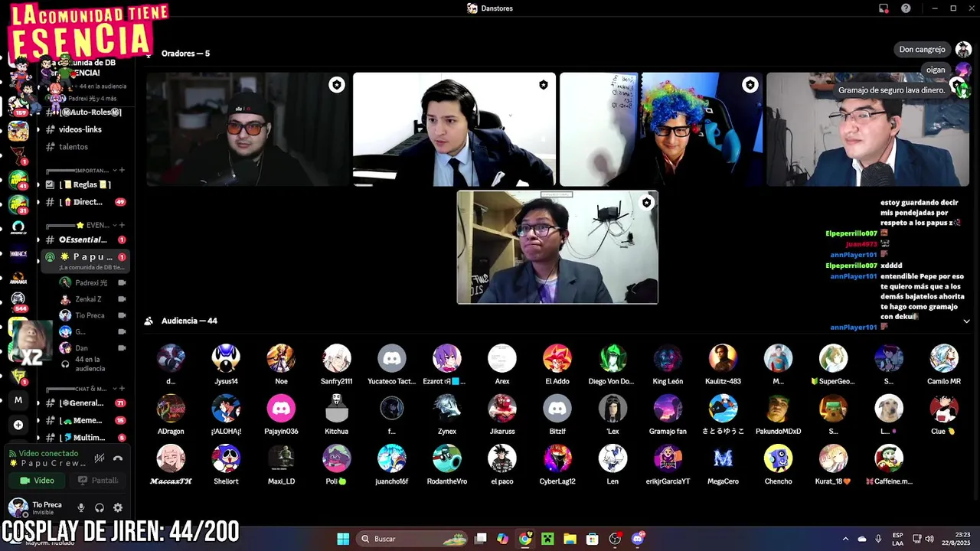Open Kitchua audience member avatar
This screenshot has width=980, height=551.
tap(336, 409)
